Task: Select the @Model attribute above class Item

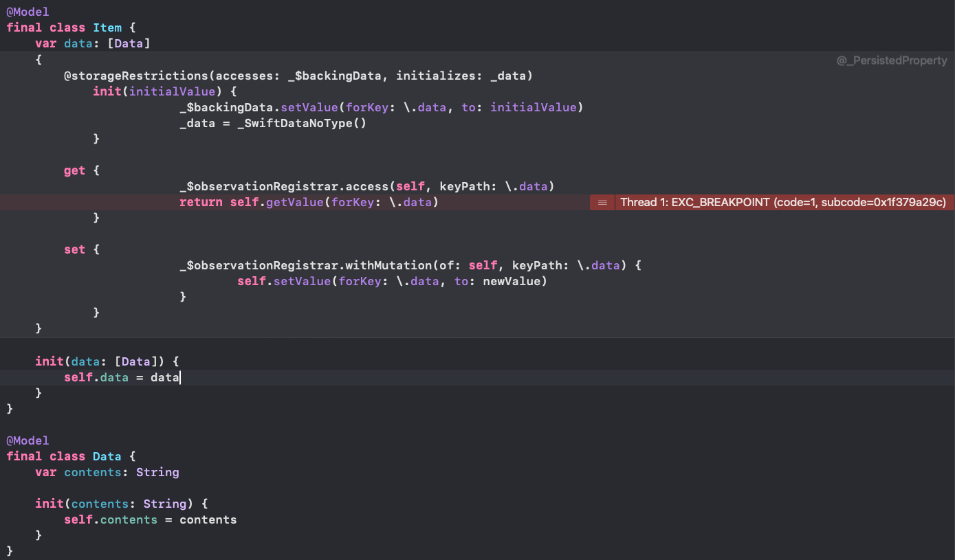Action: pyautogui.click(x=28, y=12)
